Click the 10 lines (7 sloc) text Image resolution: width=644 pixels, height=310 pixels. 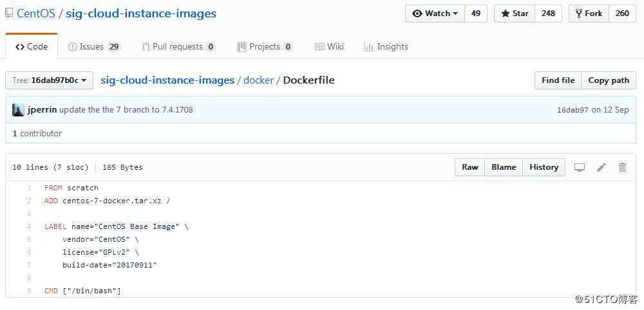coord(50,167)
